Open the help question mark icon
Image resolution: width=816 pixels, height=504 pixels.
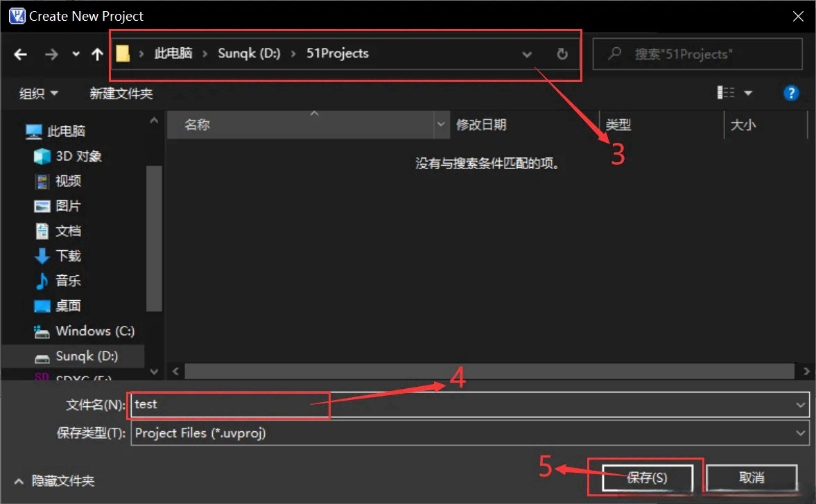click(791, 92)
